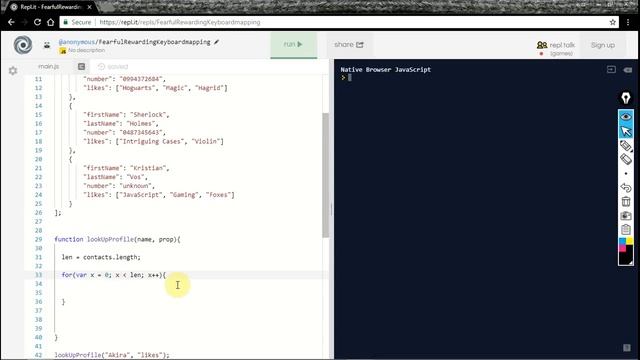This screenshot has height=360, width=640.
Task: Click the No description text
Action: click(x=87, y=50)
